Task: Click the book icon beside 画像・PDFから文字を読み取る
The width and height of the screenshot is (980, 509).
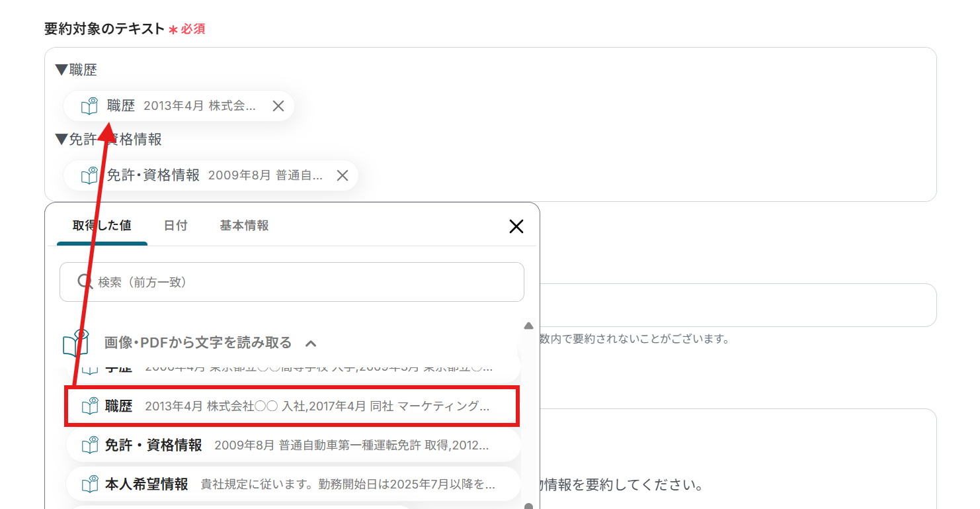Action: tap(75, 343)
